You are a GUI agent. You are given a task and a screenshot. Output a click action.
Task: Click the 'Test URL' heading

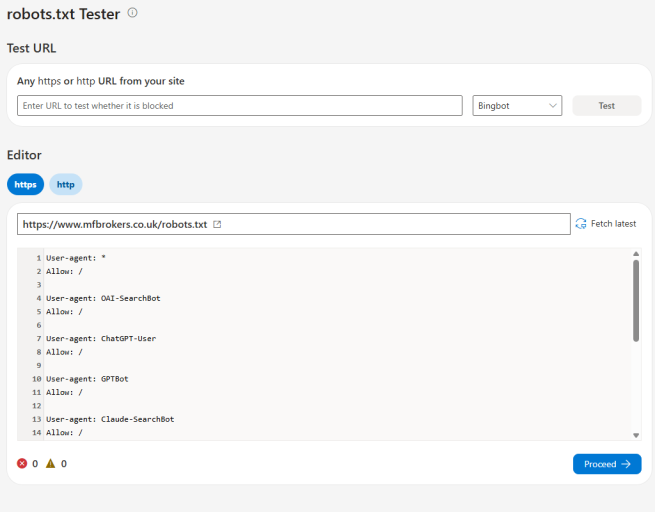(31, 48)
